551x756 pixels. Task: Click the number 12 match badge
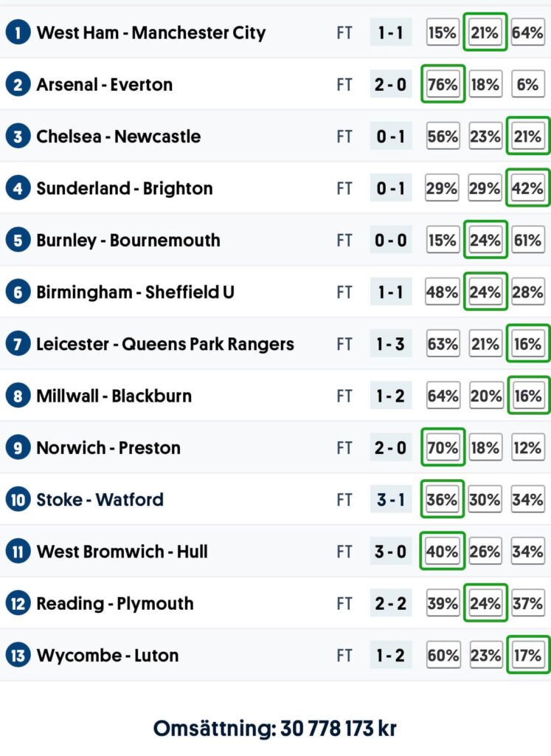(x=18, y=603)
